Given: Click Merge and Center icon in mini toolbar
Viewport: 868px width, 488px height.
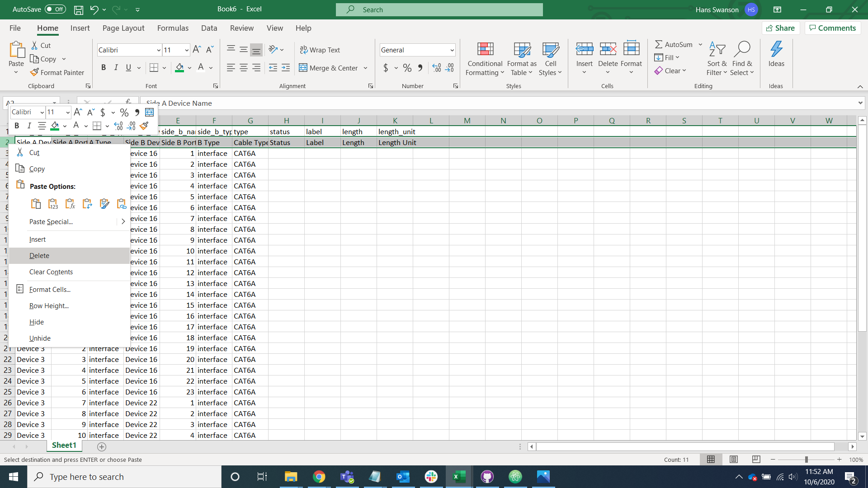Looking at the screenshot, I should [149, 112].
